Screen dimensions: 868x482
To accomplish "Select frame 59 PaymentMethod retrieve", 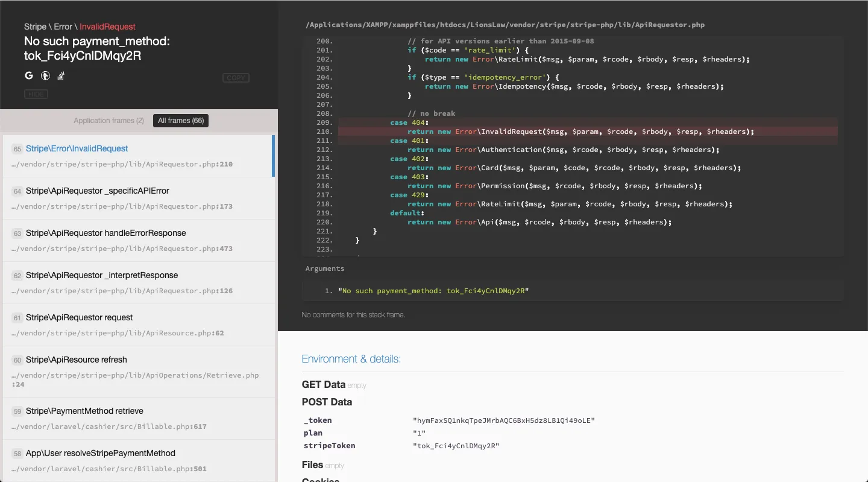I will [x=139, y=418].
